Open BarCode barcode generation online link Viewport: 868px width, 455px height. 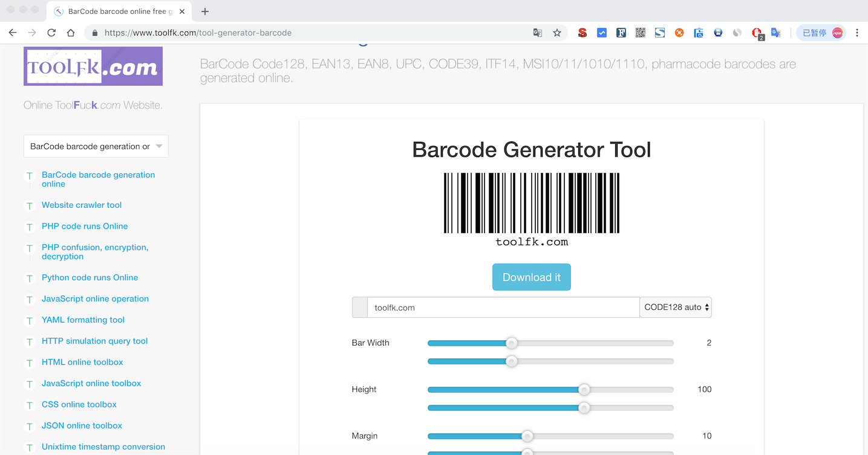click(99, 179)
